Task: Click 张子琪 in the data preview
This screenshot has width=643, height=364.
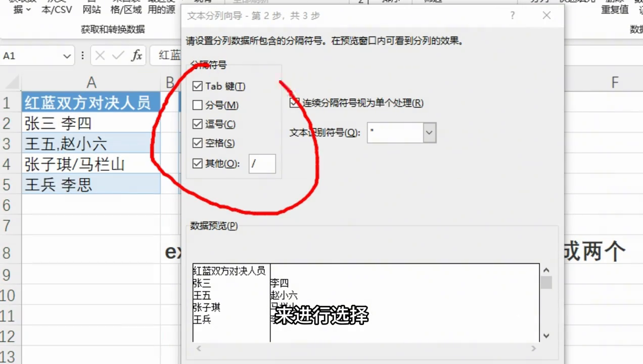Action: coord(207,307)
